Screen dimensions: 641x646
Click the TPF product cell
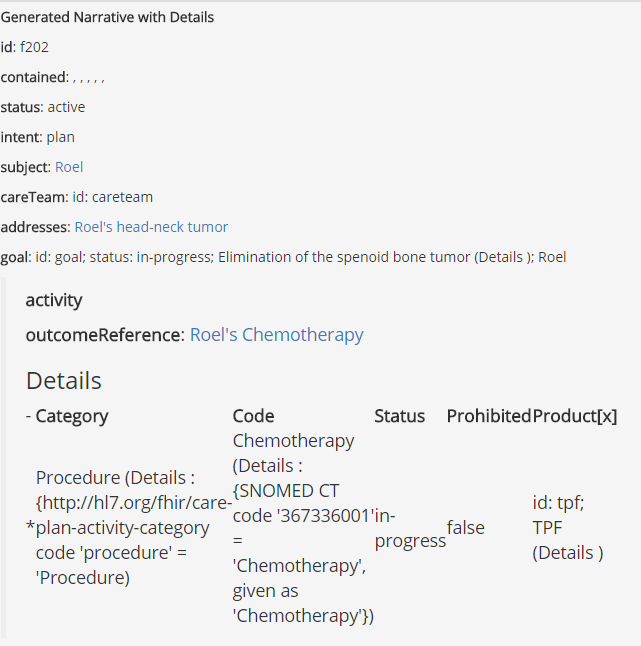[568, 528]
